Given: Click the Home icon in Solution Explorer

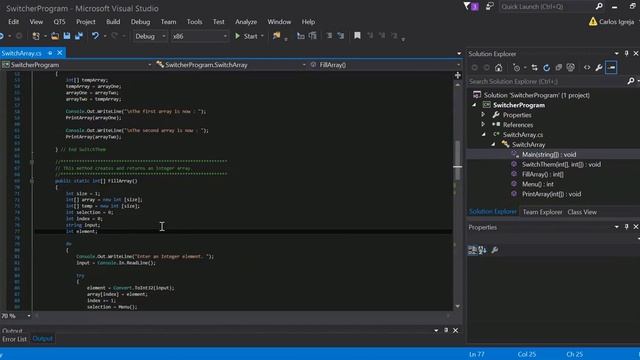Looking at the screenshot, I should (x=498, y=68).
